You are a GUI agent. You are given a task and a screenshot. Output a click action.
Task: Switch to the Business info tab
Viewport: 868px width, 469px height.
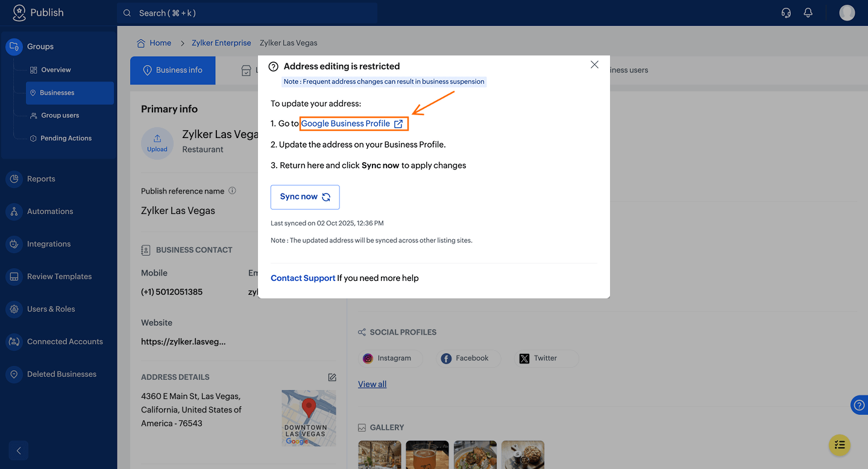click(x=173, y=71)
